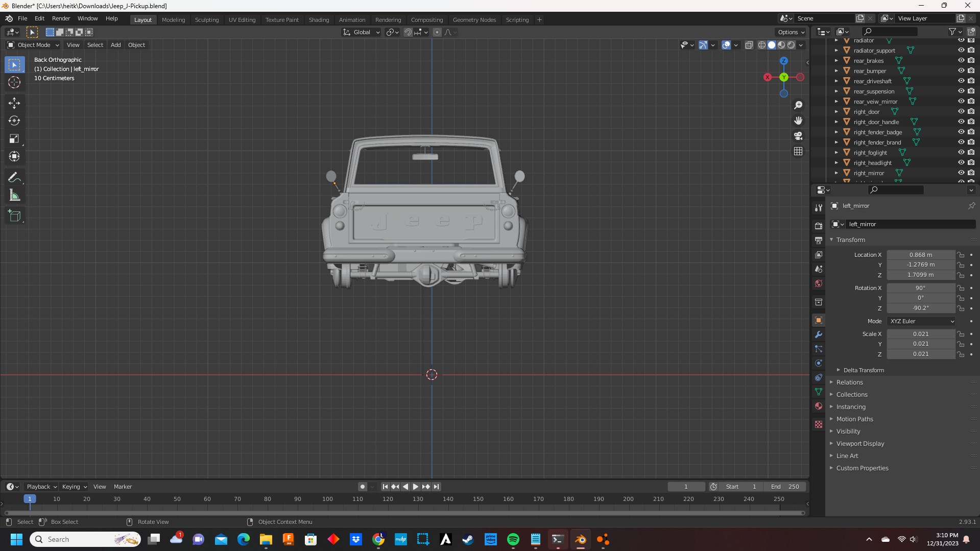Open the Render menu
The width and height of the screenshot is (980, 551).
[61, 18]
